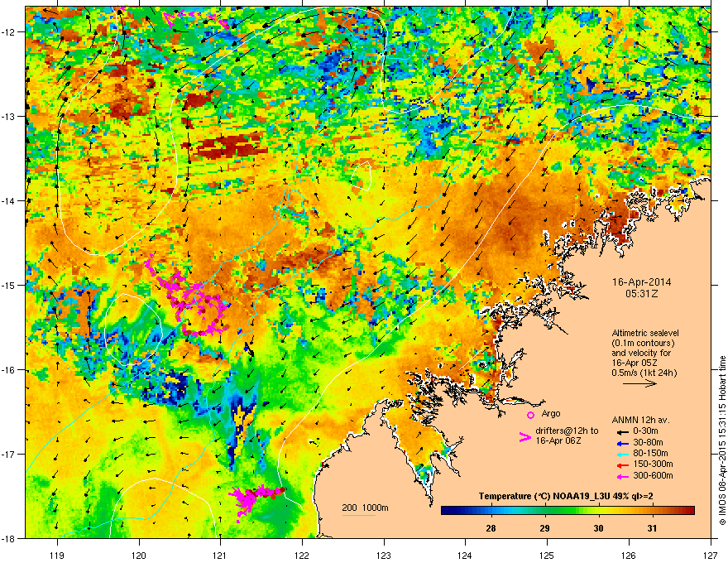This screenshot has width=728, height=563.
Task: Click longitude axis label 125
Action: point(548,555)
